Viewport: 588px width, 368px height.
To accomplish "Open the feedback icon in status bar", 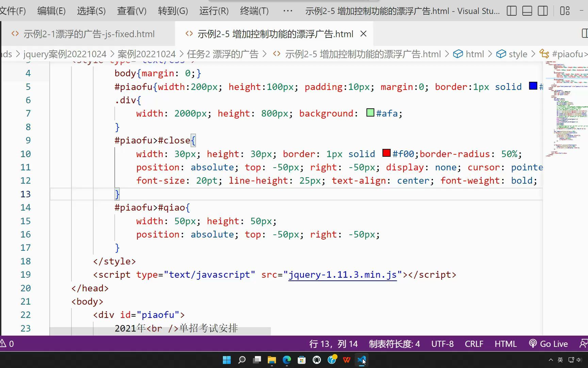I will (583, 344).
